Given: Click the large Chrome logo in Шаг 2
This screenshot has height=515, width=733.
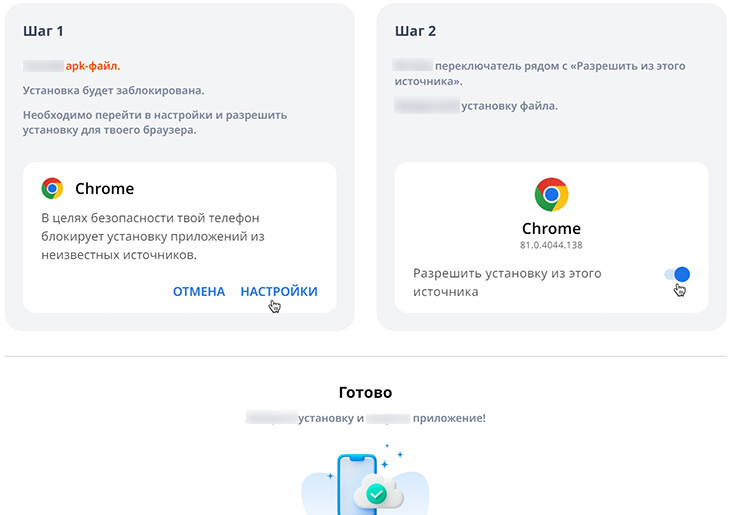Looking at the screenshot, I should (x=551, y=194).
